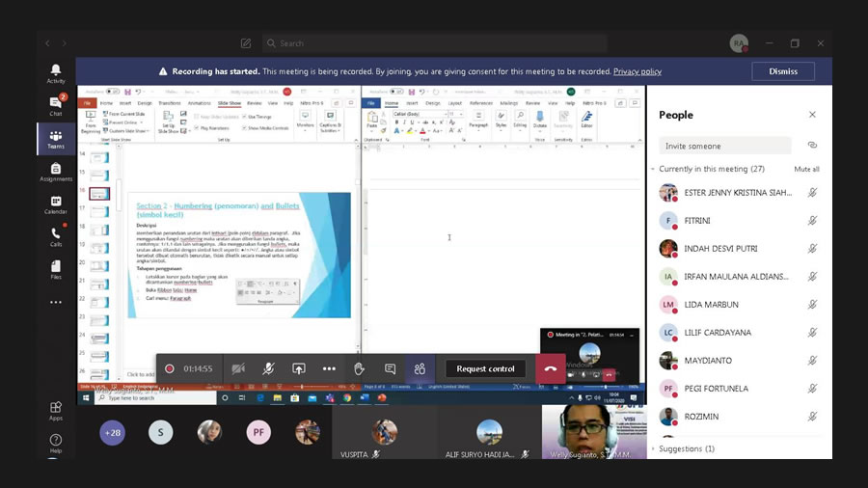
Task: Open the Privacy policy link
Action: coord(637,71)
